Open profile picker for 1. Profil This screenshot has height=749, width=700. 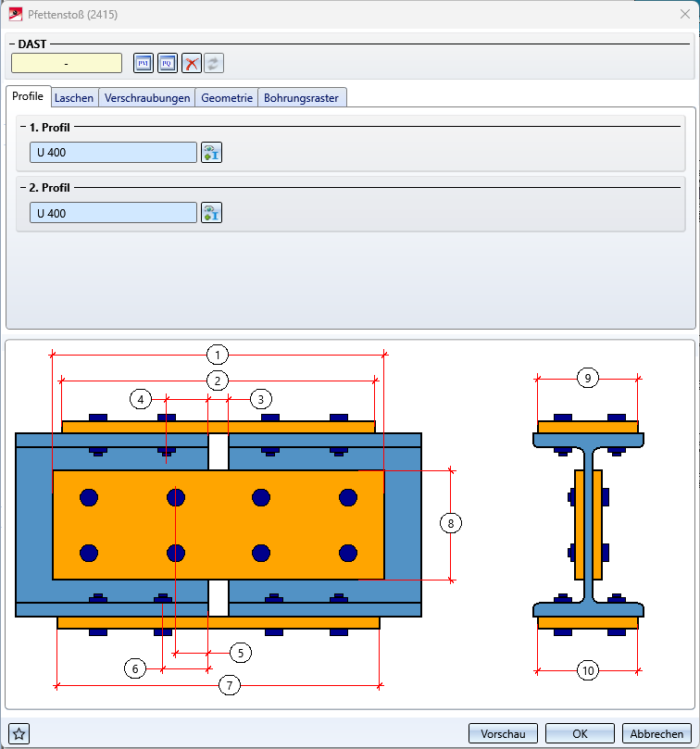point(211,153)
